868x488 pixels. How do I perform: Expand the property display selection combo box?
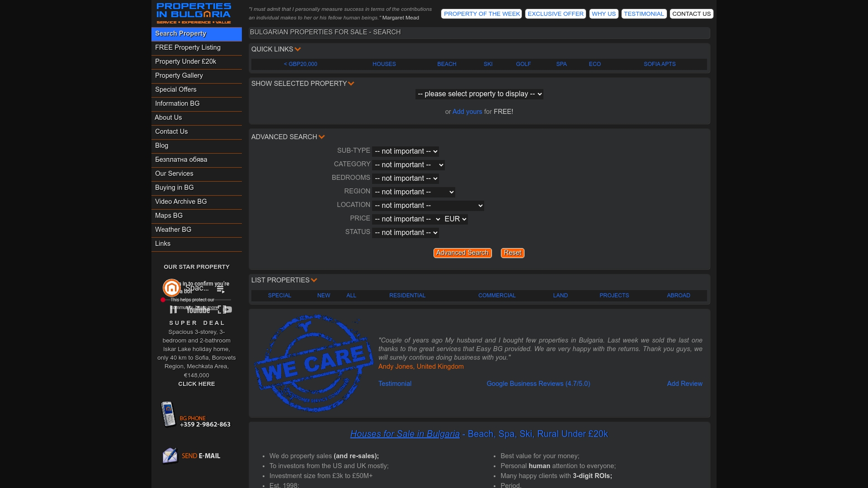pyautogui.click(x=479, y=94)
